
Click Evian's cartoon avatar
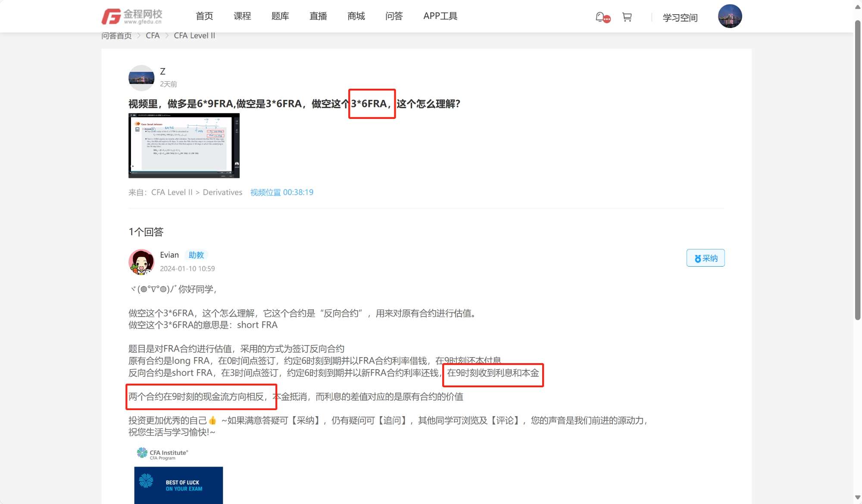[x=141, y=261]
